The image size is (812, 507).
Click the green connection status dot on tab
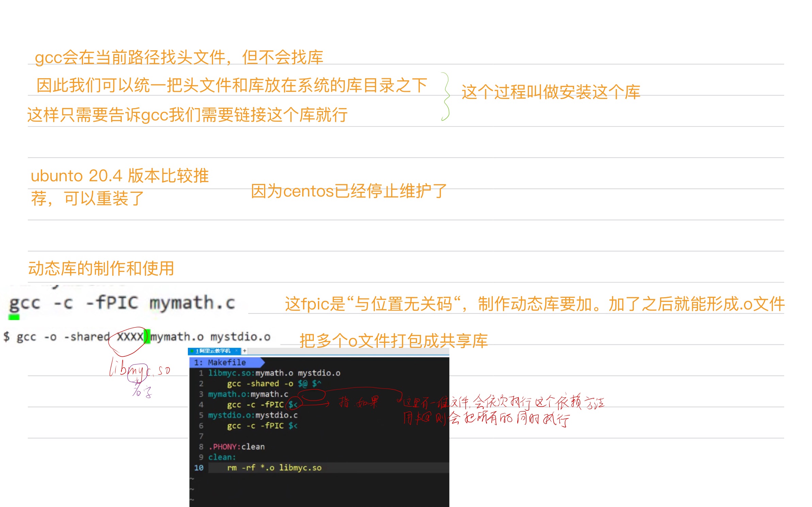[x=192, y=351]
